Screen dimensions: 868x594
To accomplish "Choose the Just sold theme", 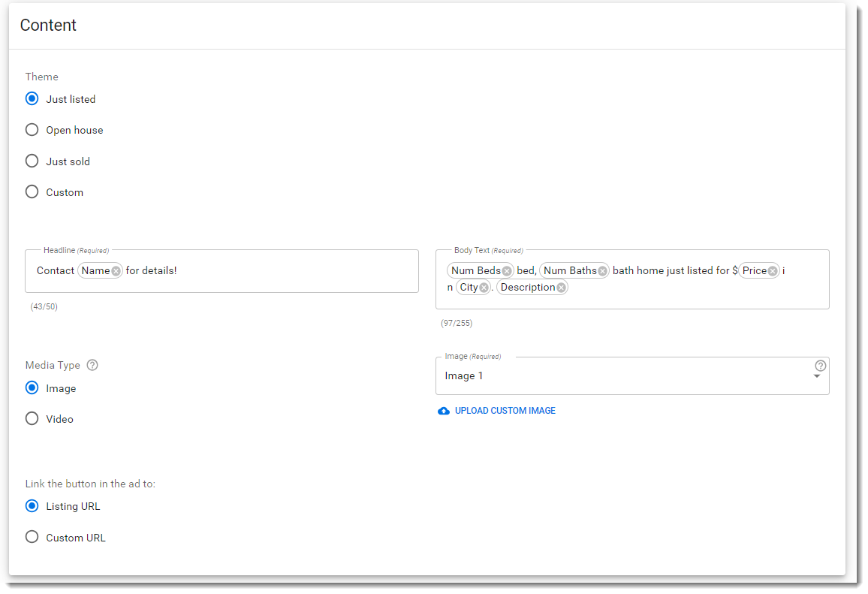I will coord(32,161).
